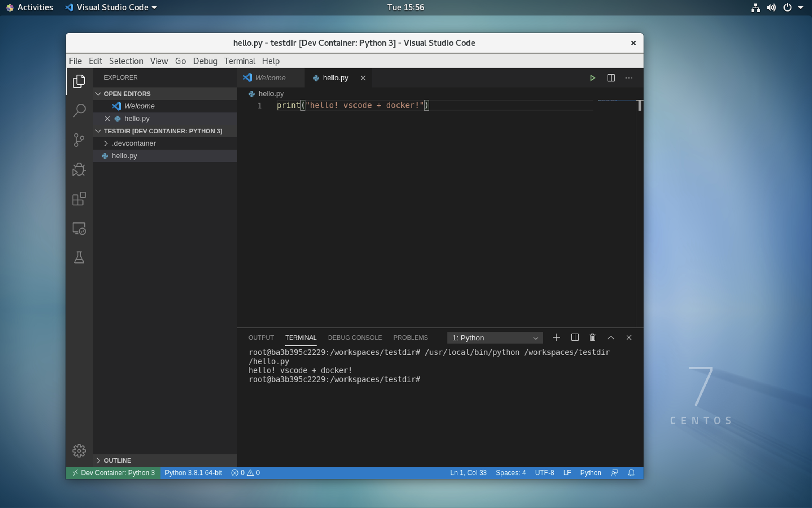This screenshot has height=508, width=812.
Task: Open errors and warnings count in status bar
Action: click(x=245, y=473)
